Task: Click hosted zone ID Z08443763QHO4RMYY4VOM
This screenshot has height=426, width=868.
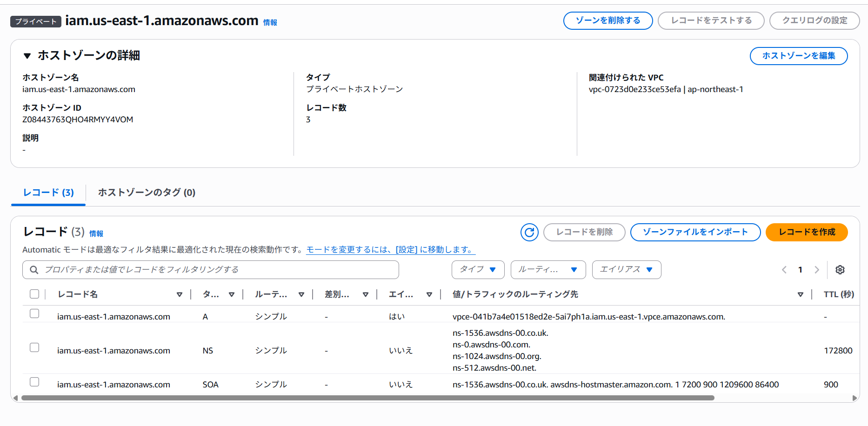Action: 78,120
